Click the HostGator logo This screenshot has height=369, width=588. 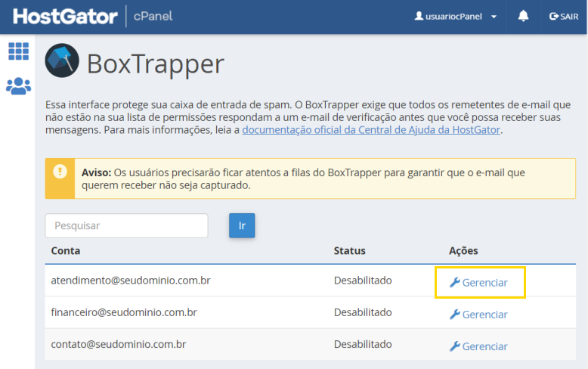65,17
